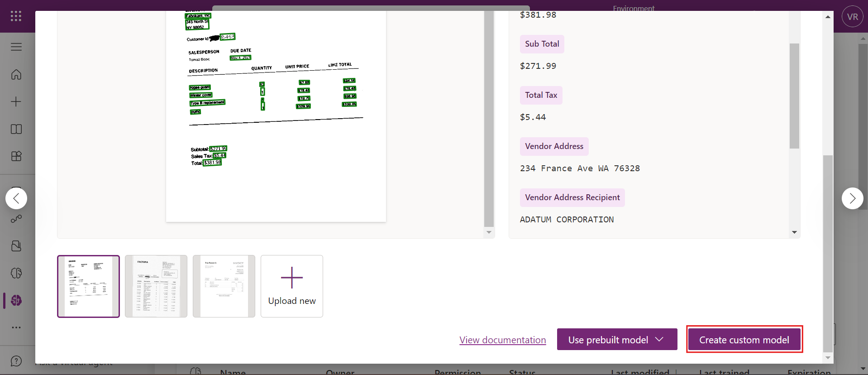Open the help question mark icon
The width and height of the screenshot is (868, 375).
[x=16, y=361]
